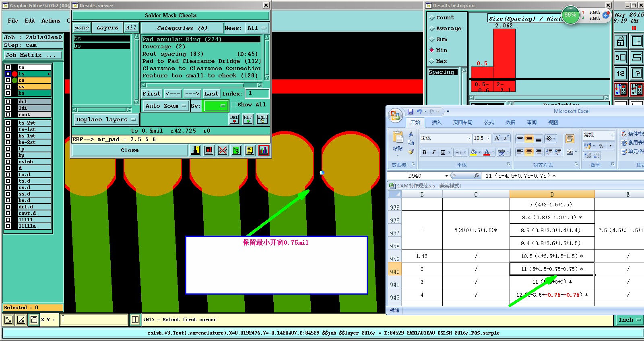The width and height of the screenshot is (644, 341).
Task: Click the Index input field
Action: click(x=257, y=94)
